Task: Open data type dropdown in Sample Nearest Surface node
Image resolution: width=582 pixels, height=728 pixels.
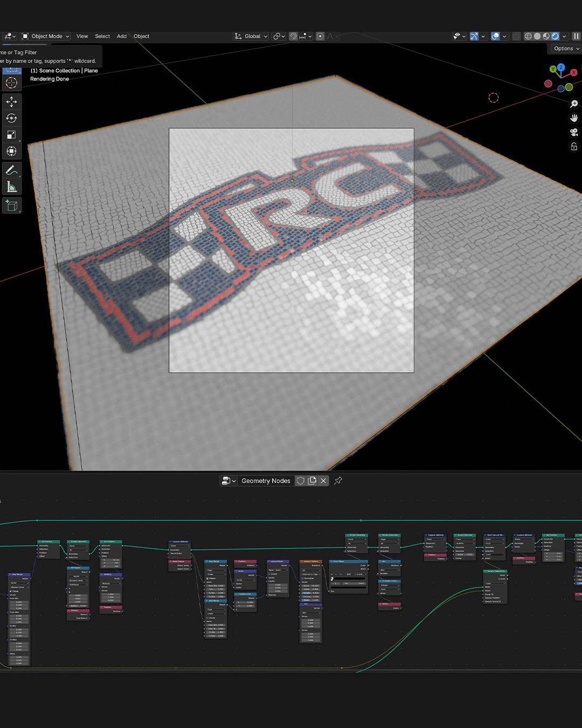Action: 495,583
